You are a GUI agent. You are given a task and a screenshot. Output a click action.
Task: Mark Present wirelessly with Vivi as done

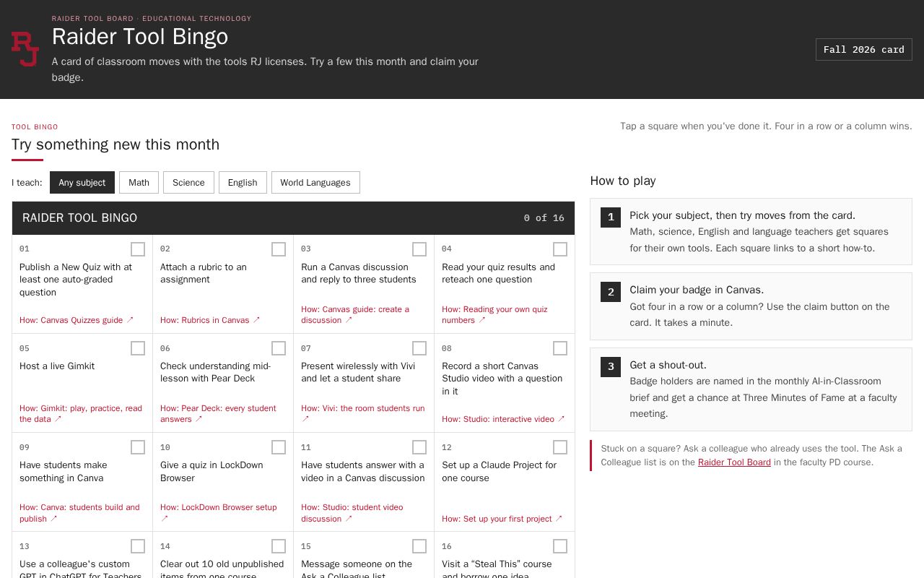pos(419,348)
